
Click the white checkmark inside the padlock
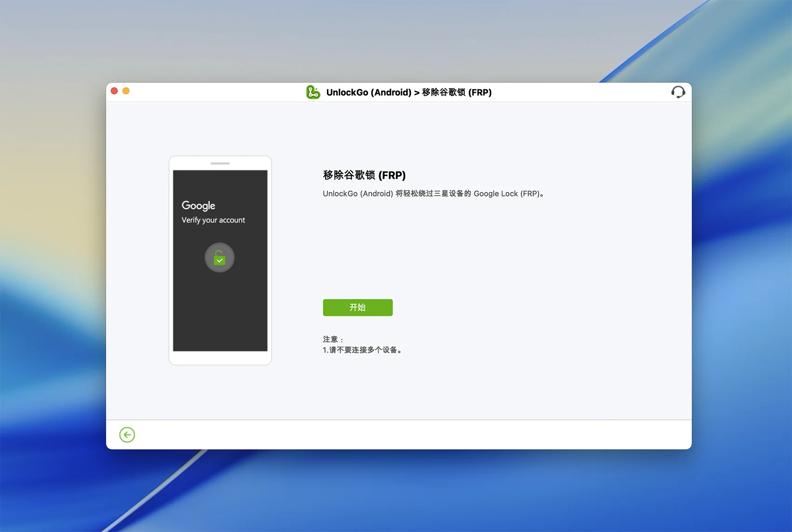pyautogui.click(x=219, y=260)
